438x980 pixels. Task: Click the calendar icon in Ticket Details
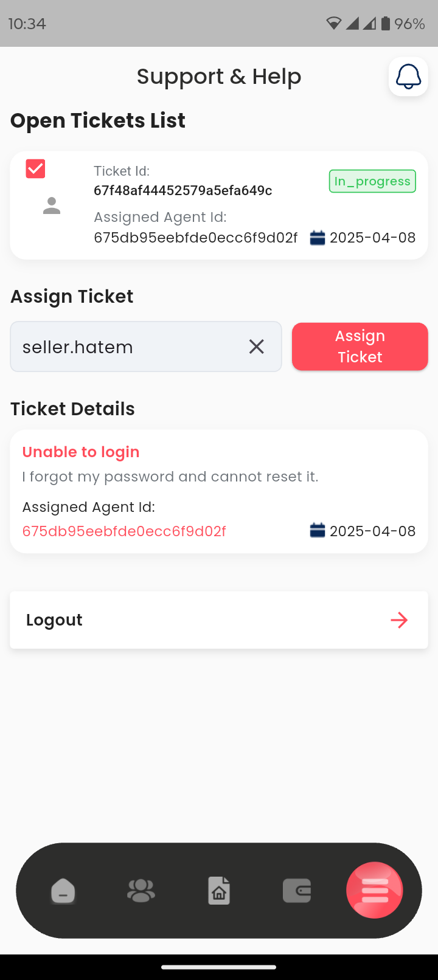[x=318, y=531]
